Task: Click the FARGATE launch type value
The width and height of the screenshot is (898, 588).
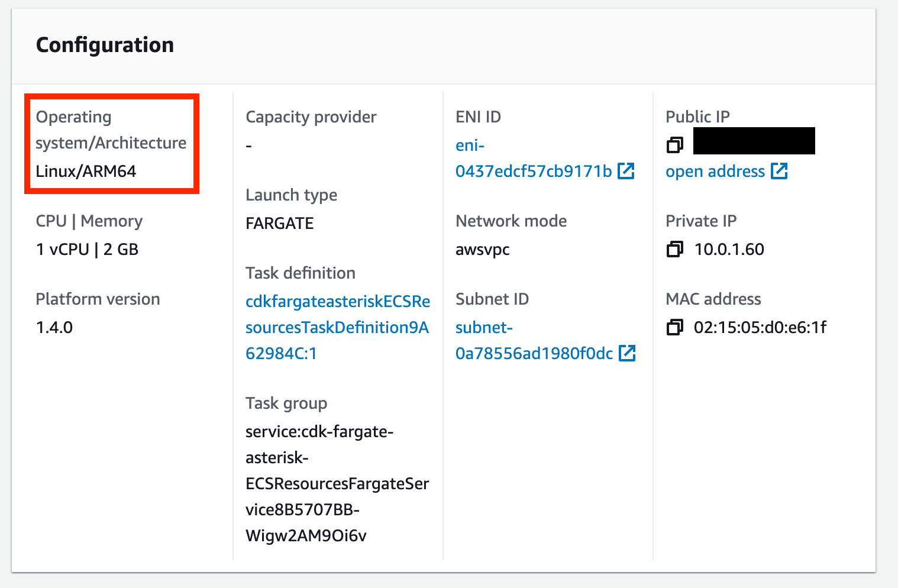Action: click(280, 223)
